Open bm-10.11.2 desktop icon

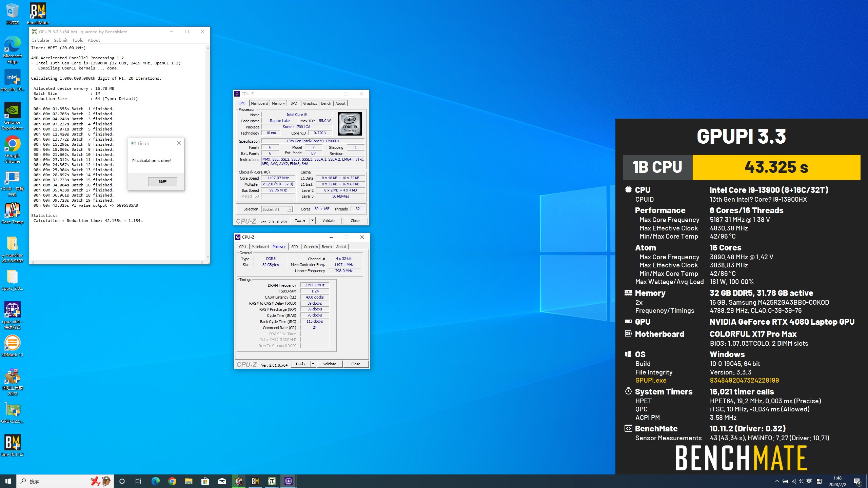tap(13, 446)
